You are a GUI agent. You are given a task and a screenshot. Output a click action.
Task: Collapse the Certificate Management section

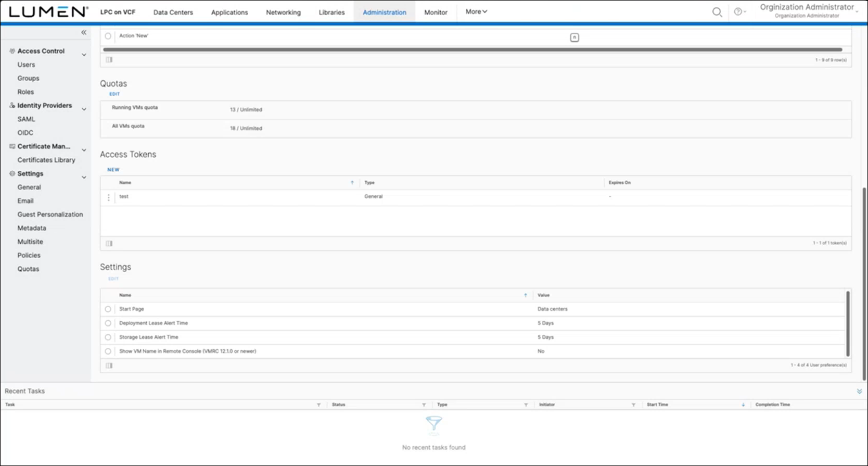[x=84, y=150]
